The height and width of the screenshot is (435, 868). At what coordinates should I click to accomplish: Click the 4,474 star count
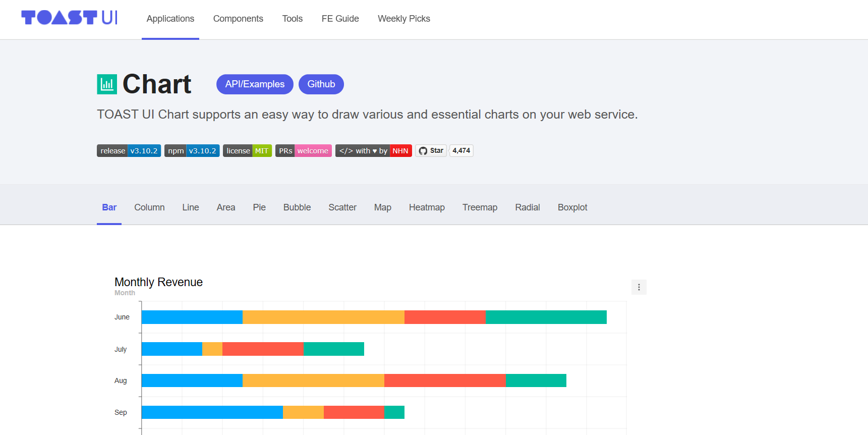pyautogui.click(x=461, y=151)
